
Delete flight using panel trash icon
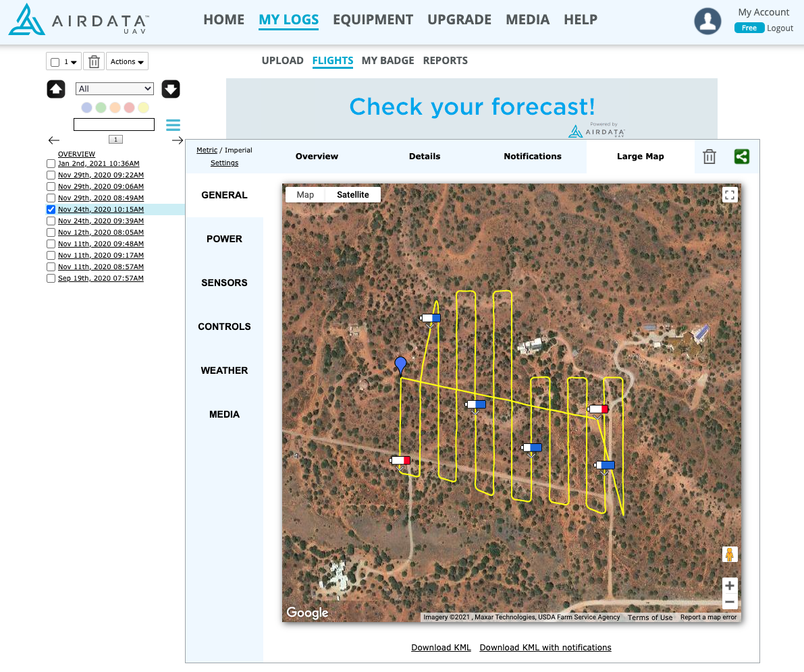click(x=709, y=157)
